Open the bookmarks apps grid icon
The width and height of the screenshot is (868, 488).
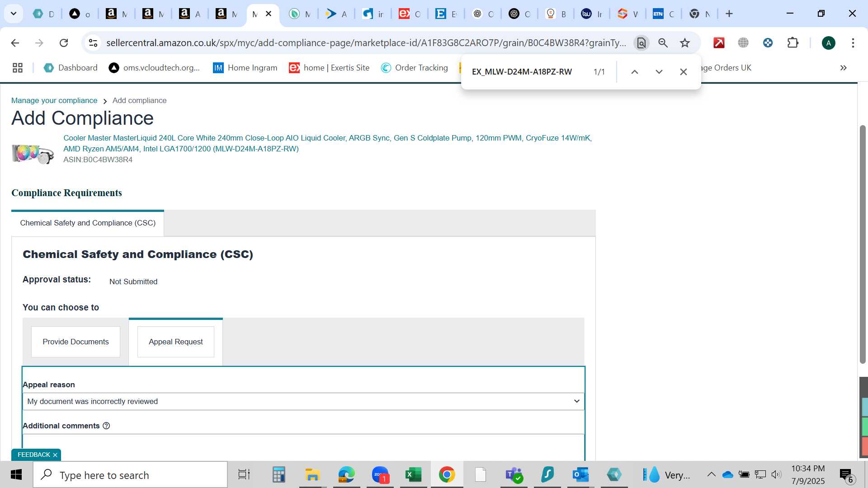pyautogui.click(x=18, y=68)
